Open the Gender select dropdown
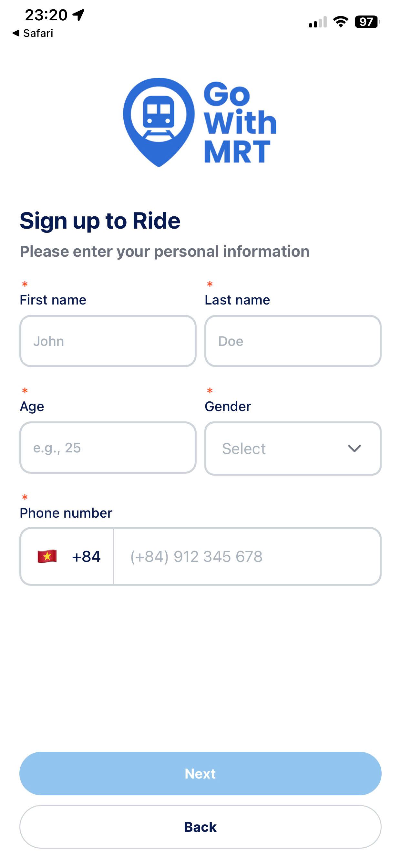Screen dimensions: 401x868 [293, 448]
